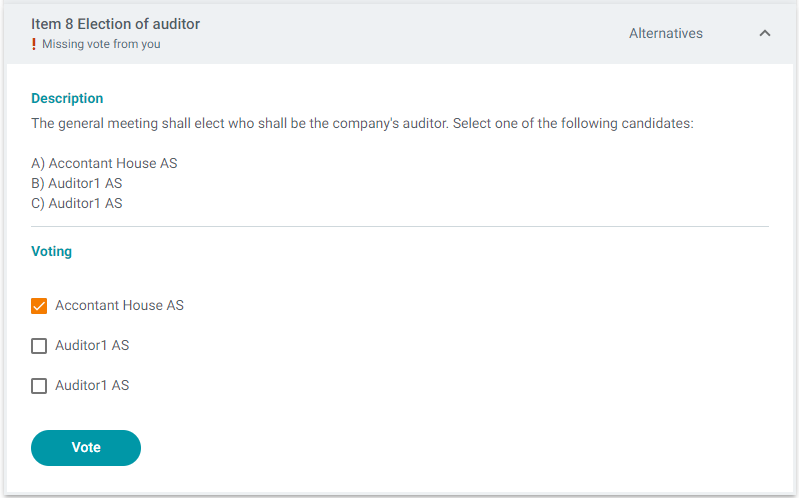Tick the last Auditor1 AS checkbox
The width and height of the screenshot is (799, 498).
click(39, 386)
